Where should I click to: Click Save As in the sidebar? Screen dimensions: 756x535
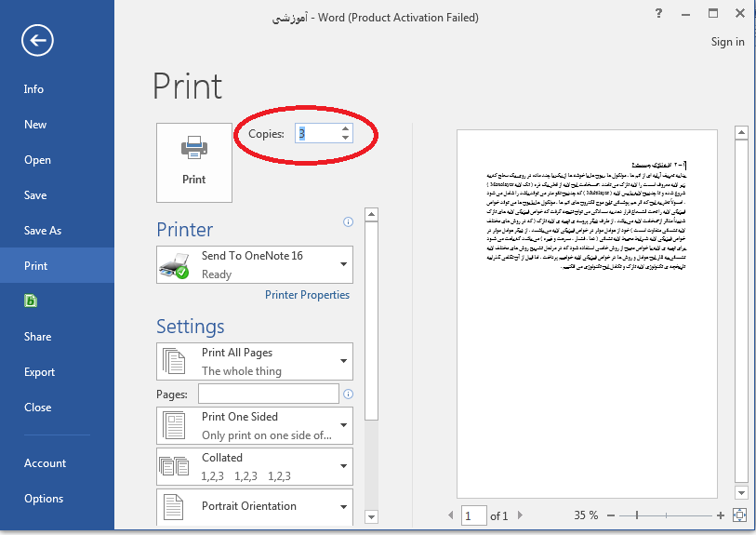[x=43, y=231]
